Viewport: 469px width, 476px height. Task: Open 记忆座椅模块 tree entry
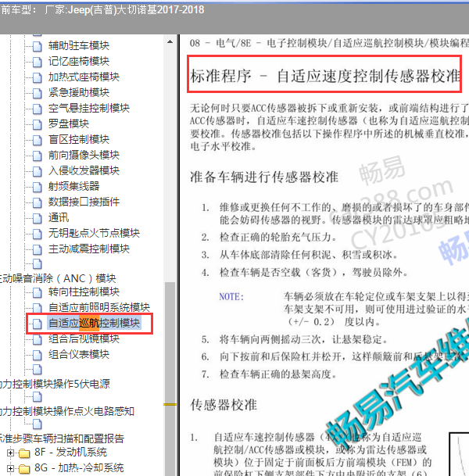(79, 62)
